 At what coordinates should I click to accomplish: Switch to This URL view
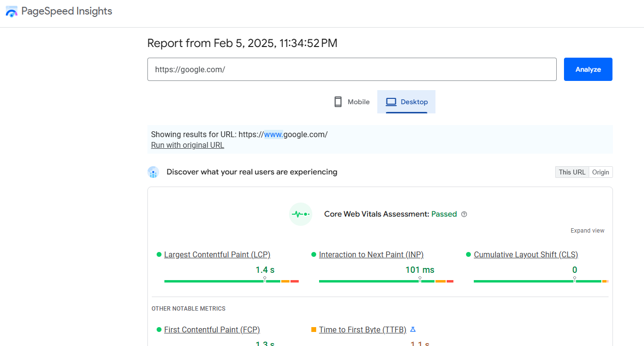click(x=572, y=172)
